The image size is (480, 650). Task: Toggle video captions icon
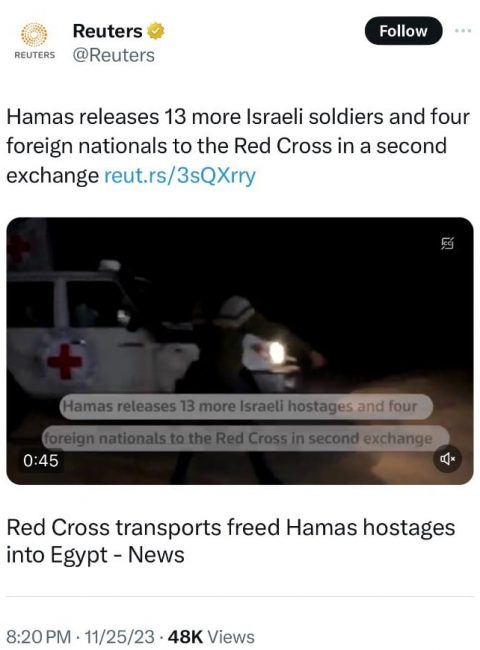point(447,243)
